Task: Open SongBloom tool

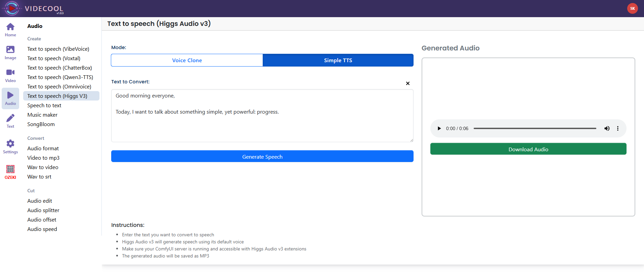Action: [x=41, y=124]
